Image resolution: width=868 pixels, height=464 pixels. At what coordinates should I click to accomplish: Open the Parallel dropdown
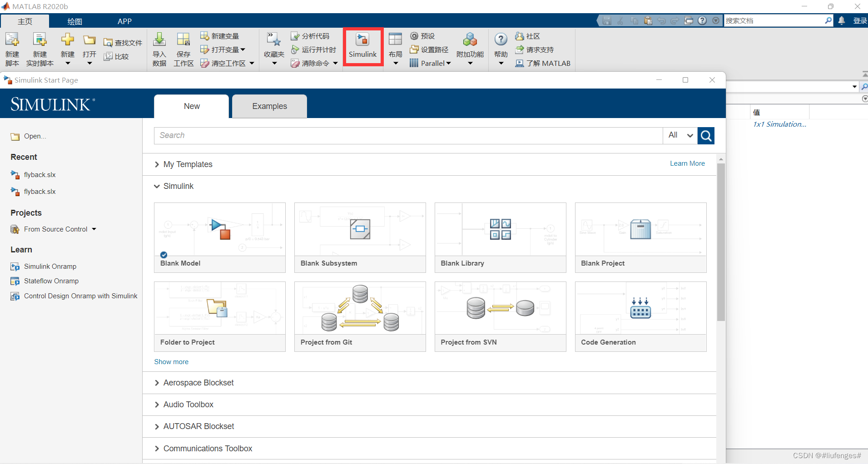pos(430,63)
